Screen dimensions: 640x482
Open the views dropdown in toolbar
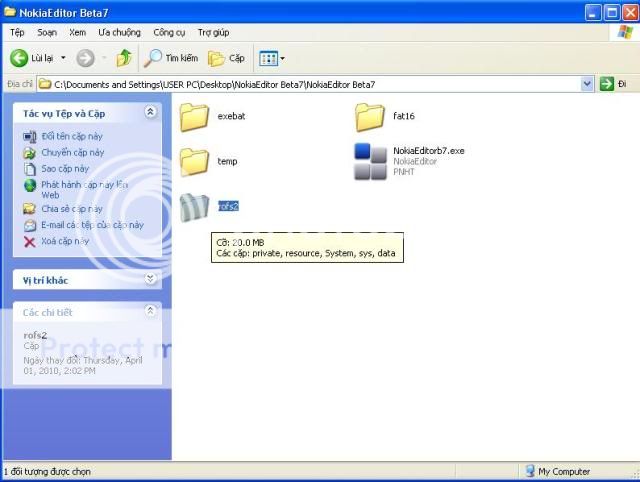point(271,58)
